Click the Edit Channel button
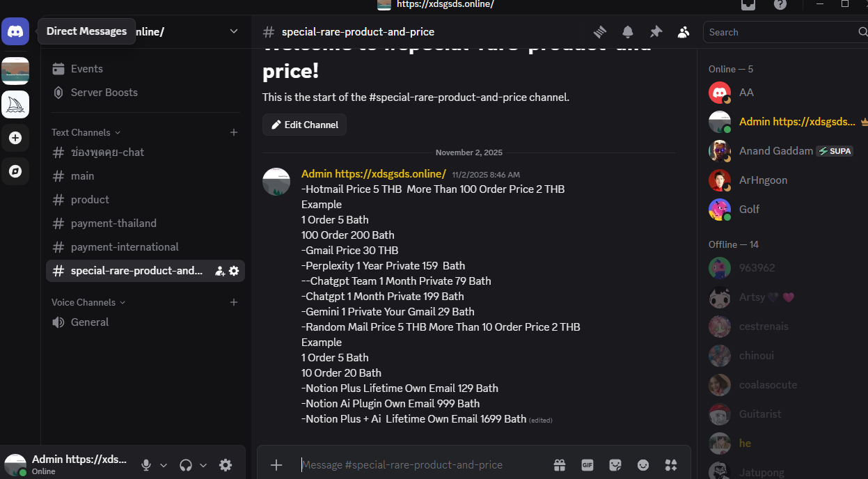 pyautogui.click(x=304, y=125)
